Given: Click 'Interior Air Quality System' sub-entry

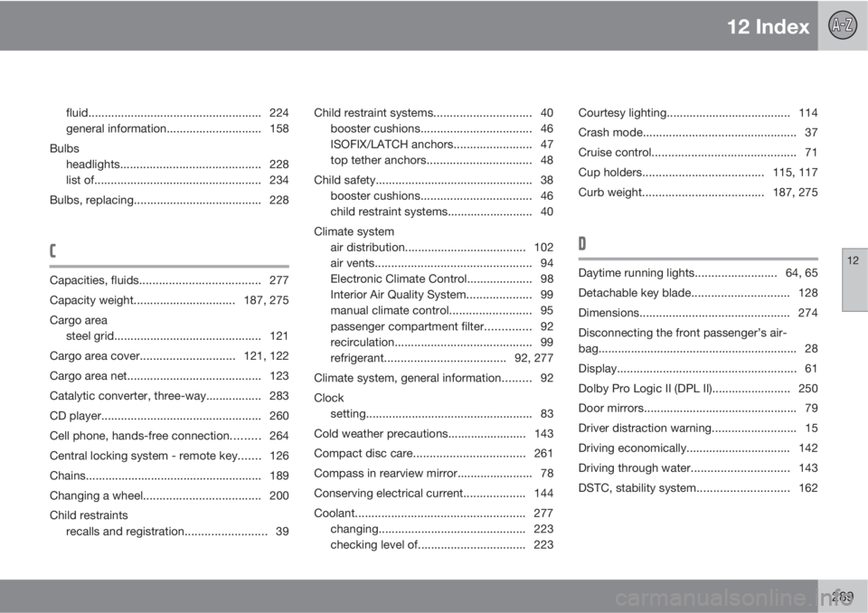Looking at the screenshot, I should [x=442, y=295].
